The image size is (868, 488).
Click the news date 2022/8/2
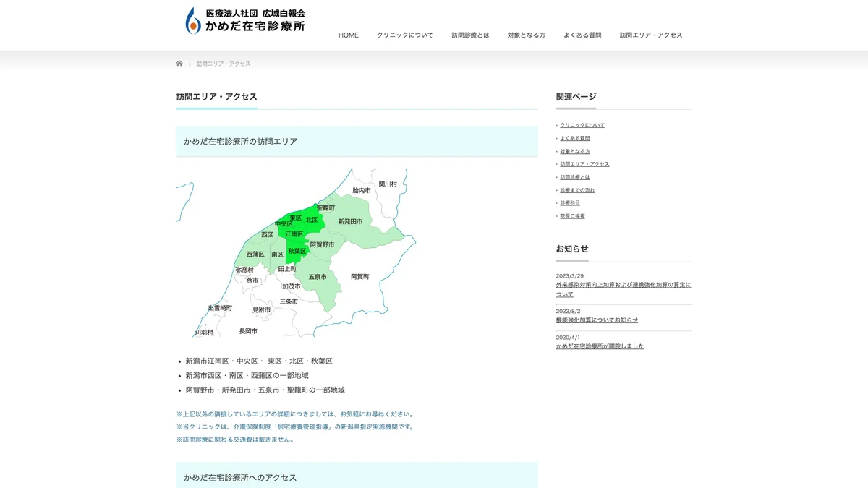click(x=569, y=311)
